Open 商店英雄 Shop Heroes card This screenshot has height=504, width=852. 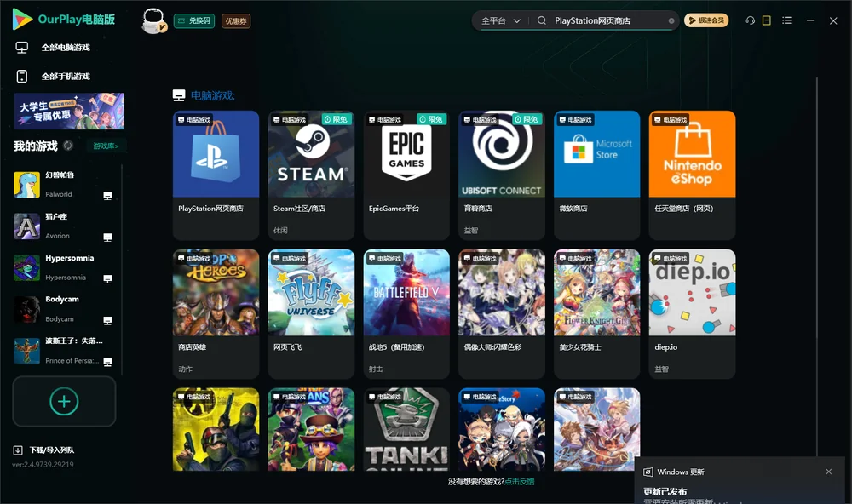[x=216, y=314]
